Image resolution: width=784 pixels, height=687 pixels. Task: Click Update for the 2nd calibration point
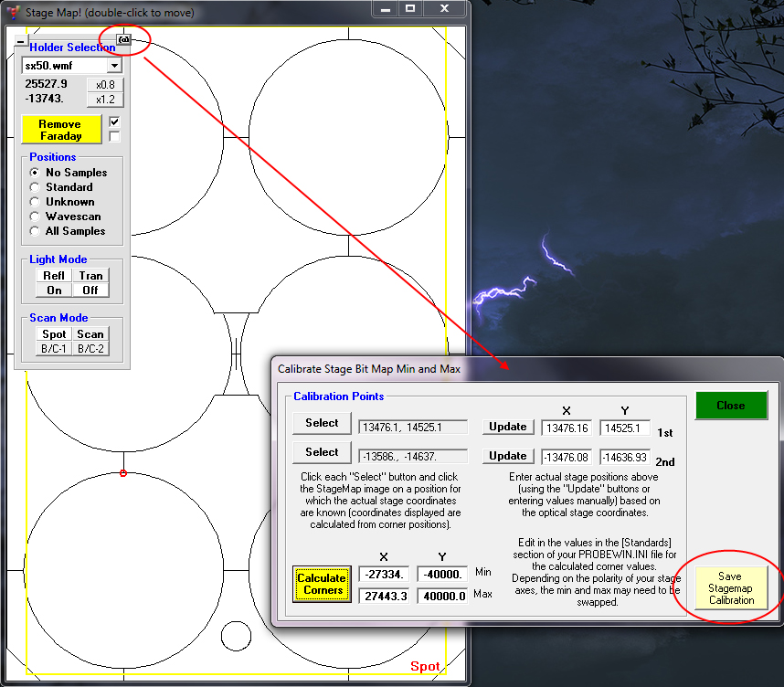[508, 456]
